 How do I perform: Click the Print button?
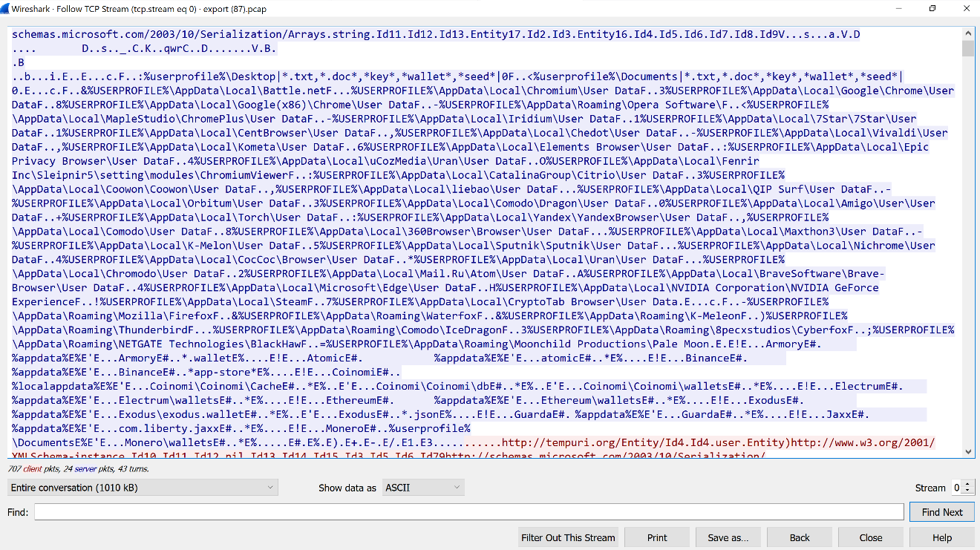click(x=657, y=537)
